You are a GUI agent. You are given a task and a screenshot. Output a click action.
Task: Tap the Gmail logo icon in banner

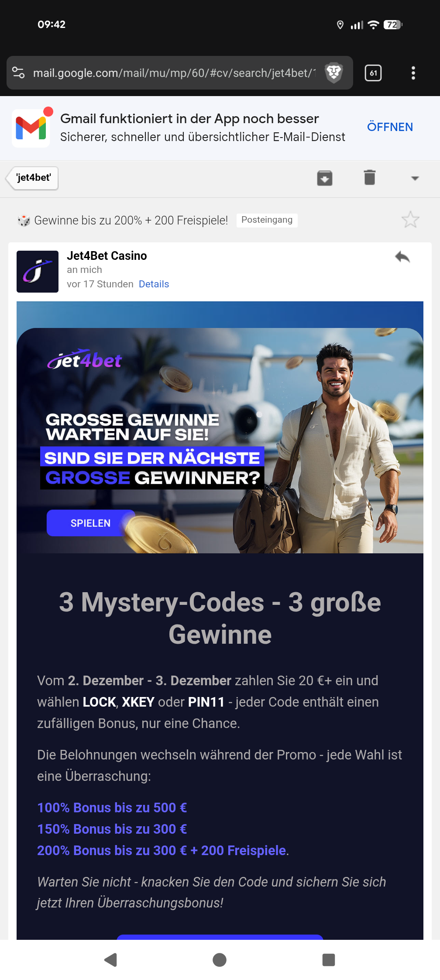point(31,128)
